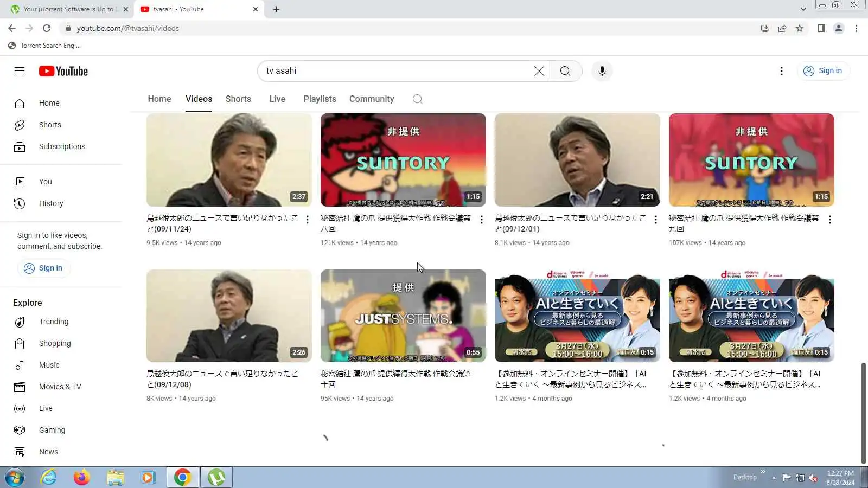Viewport: 868px width, 488px height.
Task: Open more actions for the 9.5K views video
Action: tap(308, 220)
